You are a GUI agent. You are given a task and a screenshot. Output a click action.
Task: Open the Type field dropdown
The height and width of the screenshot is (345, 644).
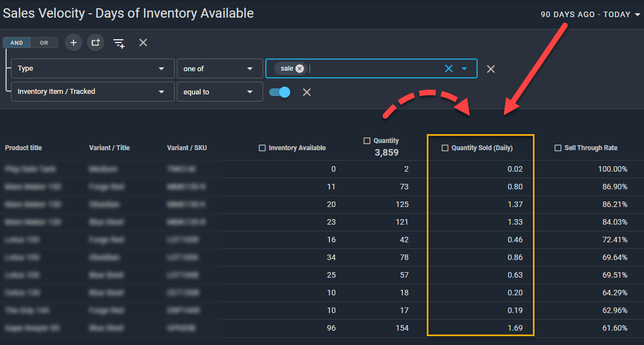pyautogui.click(x=92, y=68)
